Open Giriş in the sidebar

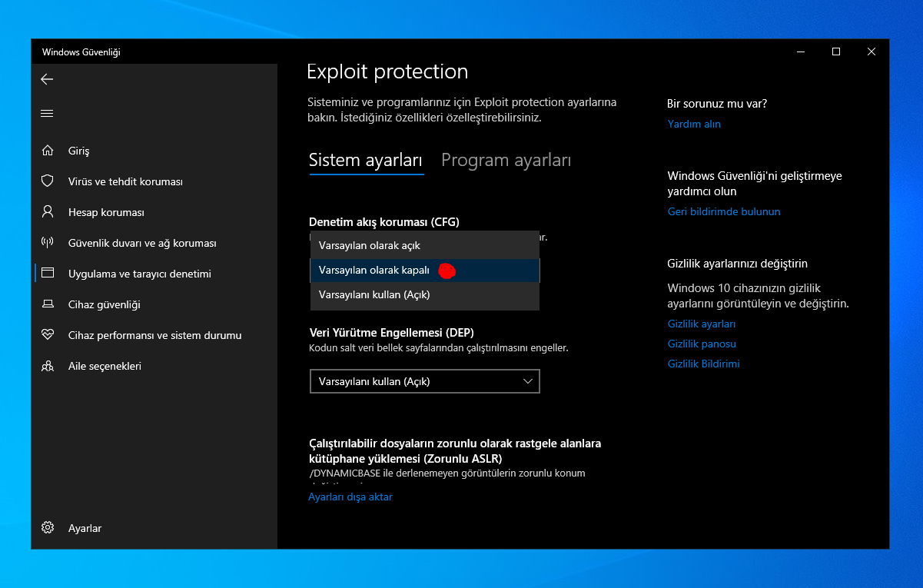click(x=154, y=151)
